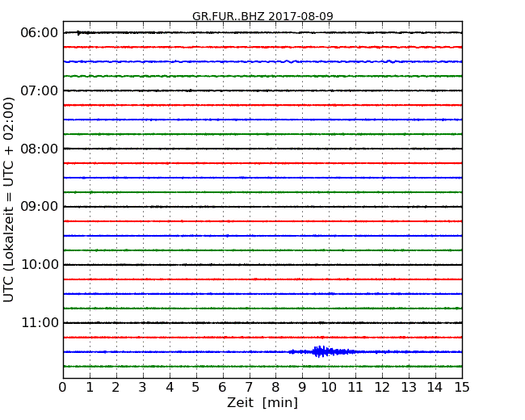Click the small wiggle on the topmost blue trace

point(290,61)
